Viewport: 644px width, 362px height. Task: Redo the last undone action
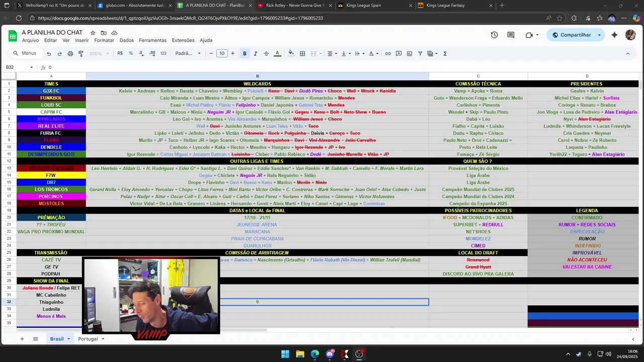click(59, 53)
